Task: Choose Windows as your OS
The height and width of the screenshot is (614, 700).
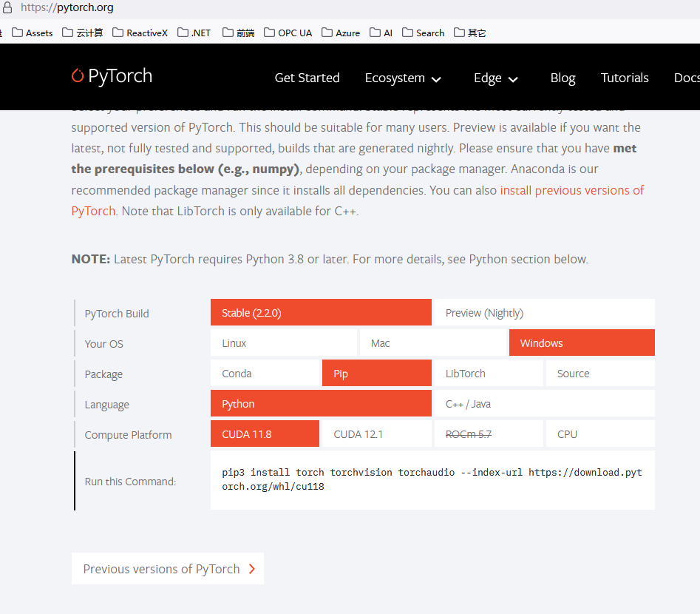Action: point(582,343)
